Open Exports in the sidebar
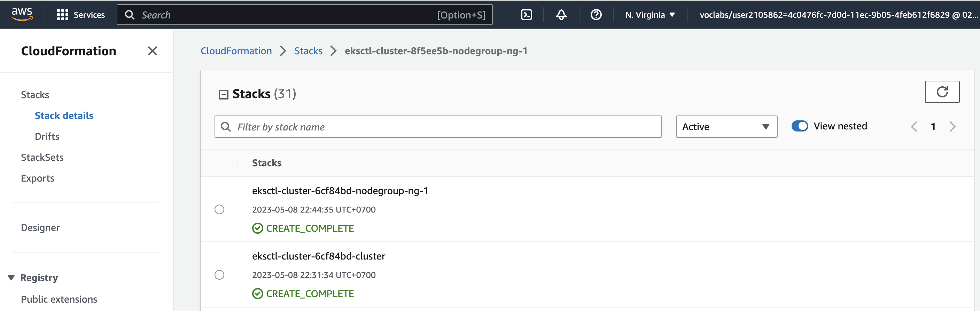The width and height of the screenshot is (980, 311). (38, 178)
